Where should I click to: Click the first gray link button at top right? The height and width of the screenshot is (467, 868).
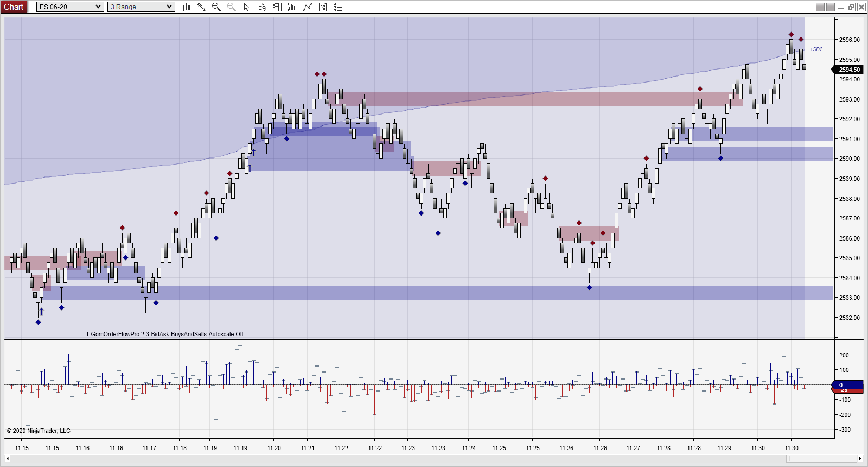[820, 7]
